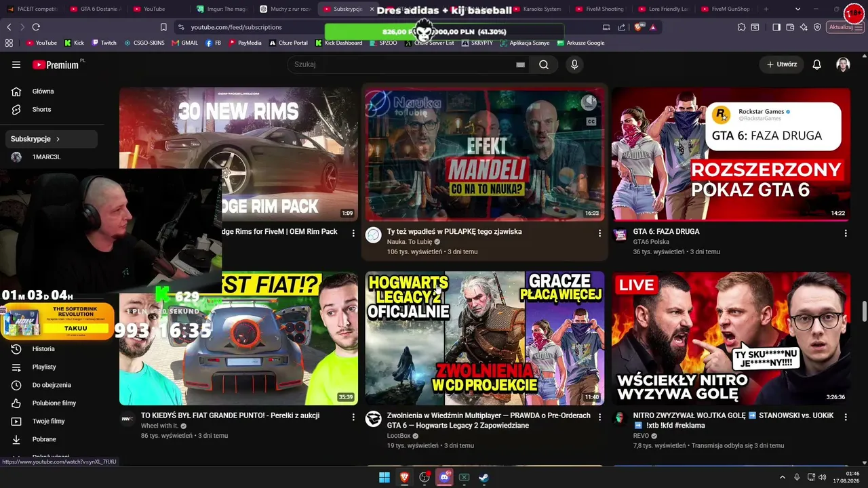The image size is (868, 488).
Task: Click the Nauka. To Lubię channel avatar
Action: pyautogui.click(x=374, y=235)
